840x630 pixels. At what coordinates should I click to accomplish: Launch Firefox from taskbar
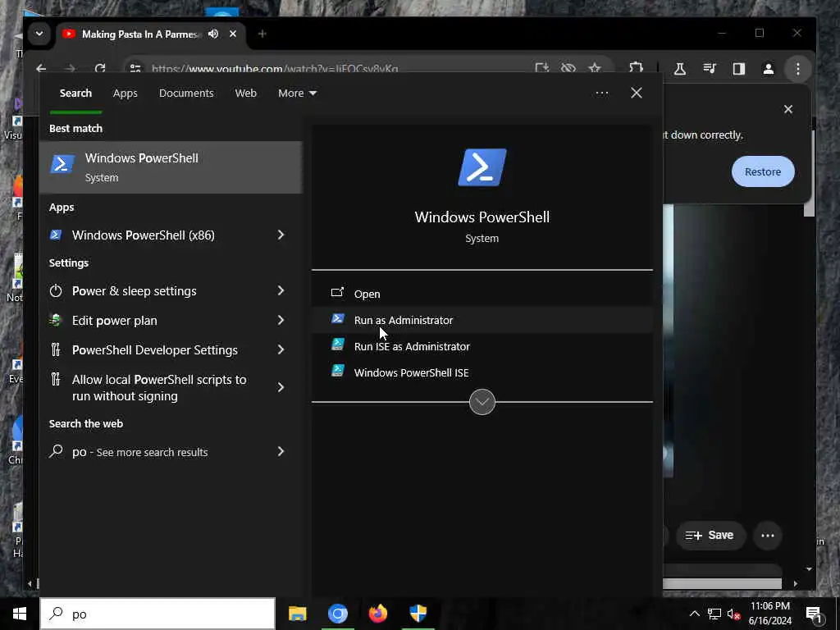coord(377,614)
